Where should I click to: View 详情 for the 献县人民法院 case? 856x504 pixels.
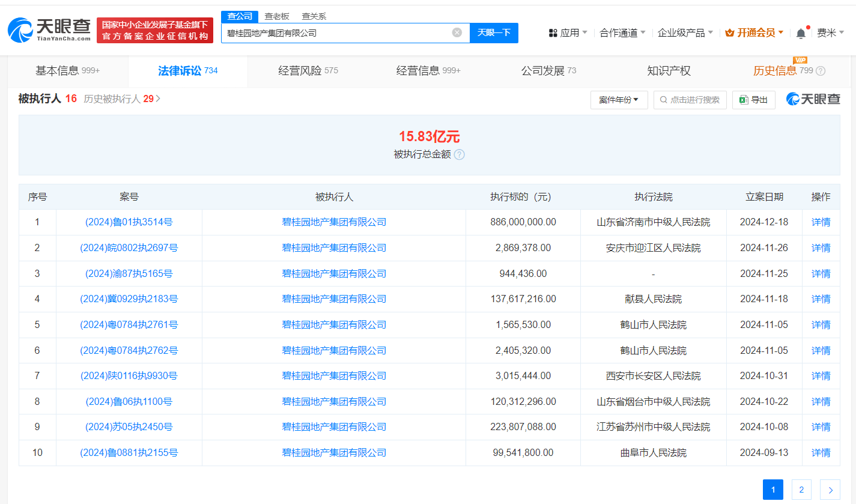pyautogui.click(x=821, y=299)
